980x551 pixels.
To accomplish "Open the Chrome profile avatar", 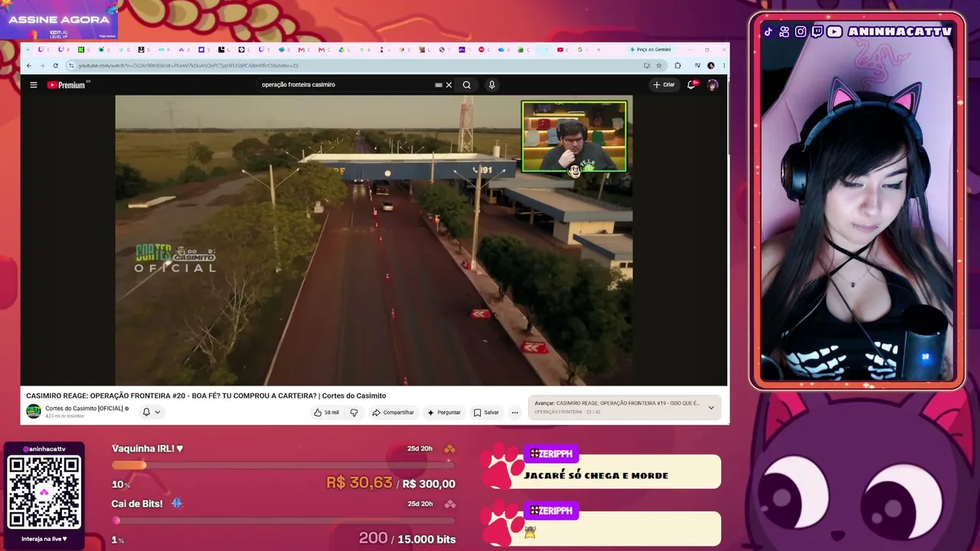I will point(710,66).
